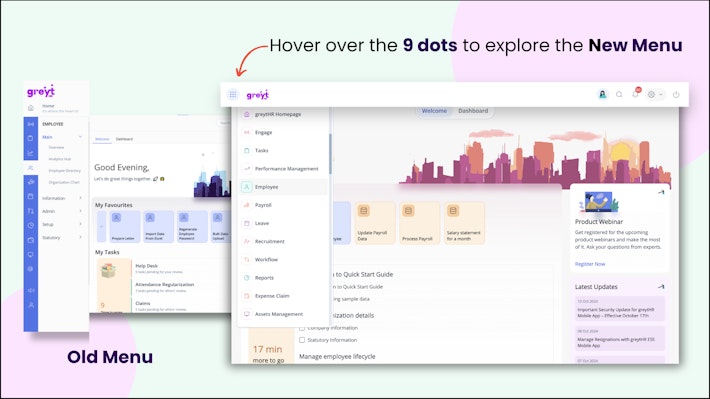This screenshot has width=710, height=399.
Task: Select Tasks in the new menu
Action: click(x=283, y=150)
